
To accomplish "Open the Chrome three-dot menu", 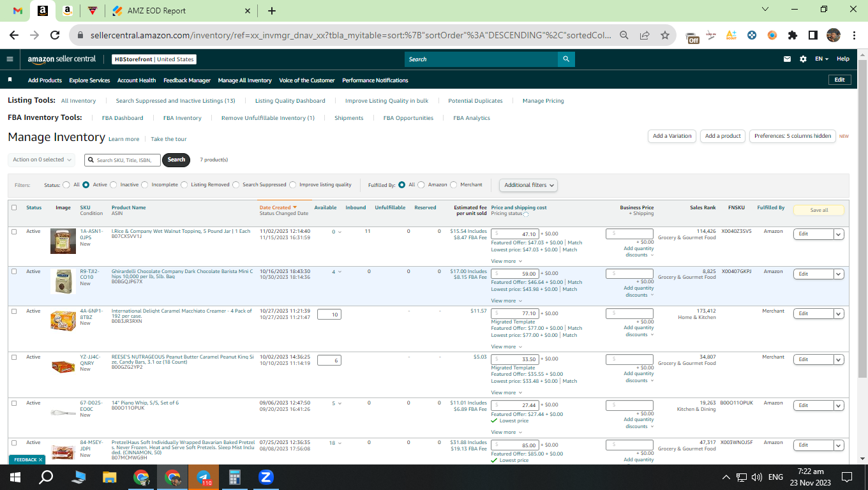I will [854, 35].
